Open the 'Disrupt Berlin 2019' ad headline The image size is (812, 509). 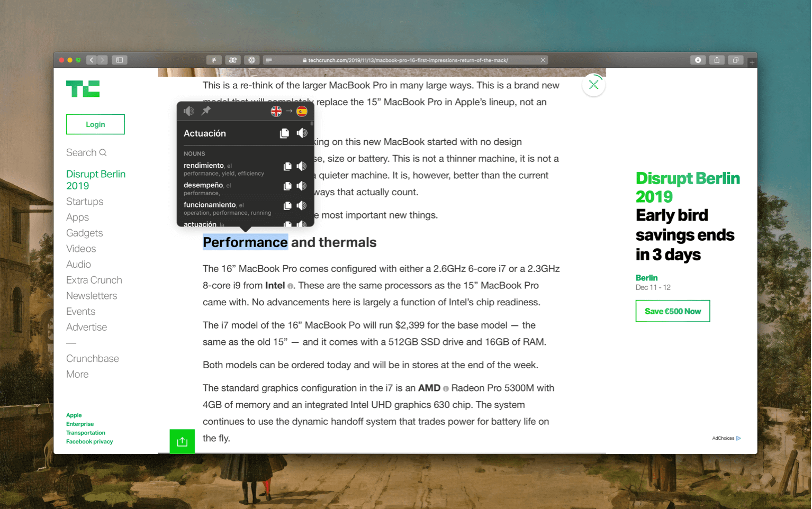(688, 187)
